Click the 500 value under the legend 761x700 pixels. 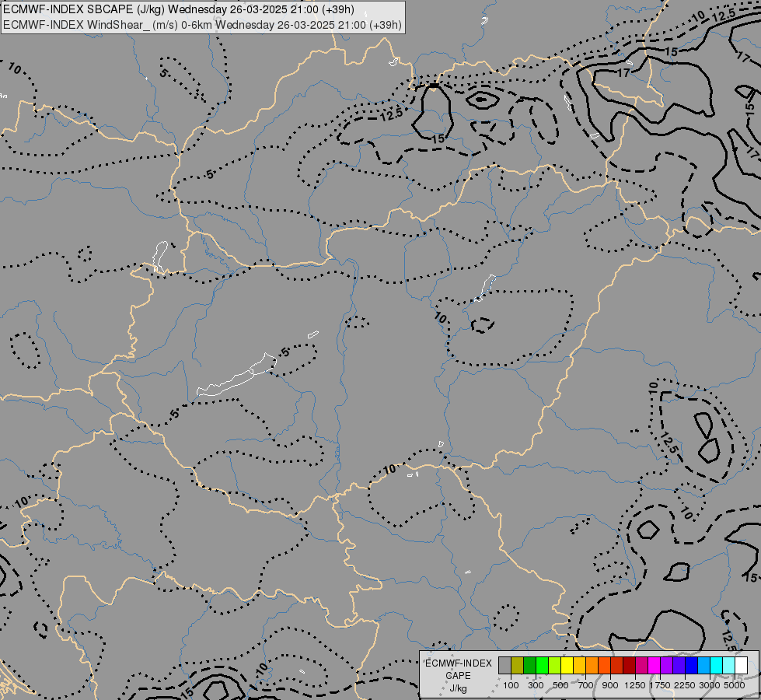click(x=560, y=685)
